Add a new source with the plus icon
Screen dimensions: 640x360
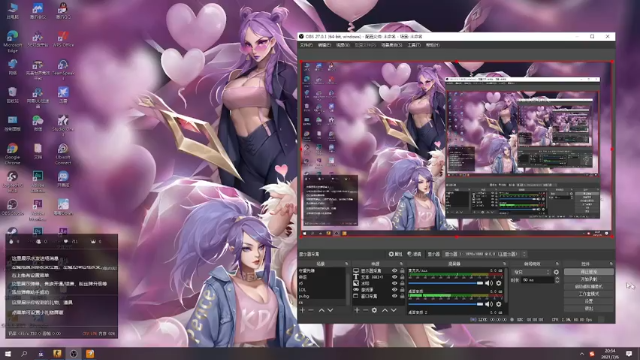click(x=357, y=310)
